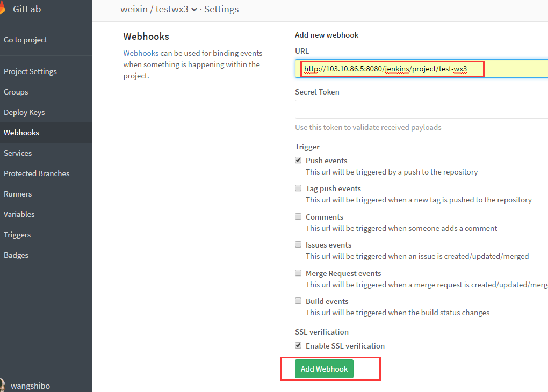548x392 pixels.
Task: Open Go to project in sidebar
Action: (x=25, y=40)
